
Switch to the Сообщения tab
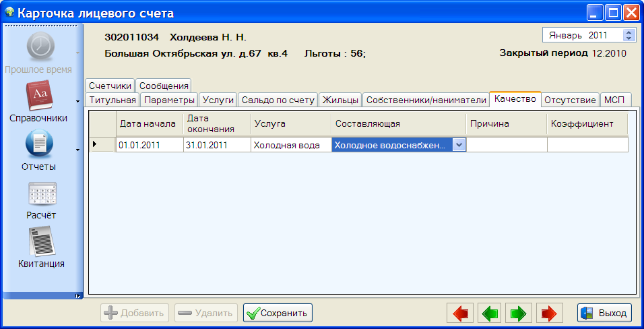tap(164, 86)
